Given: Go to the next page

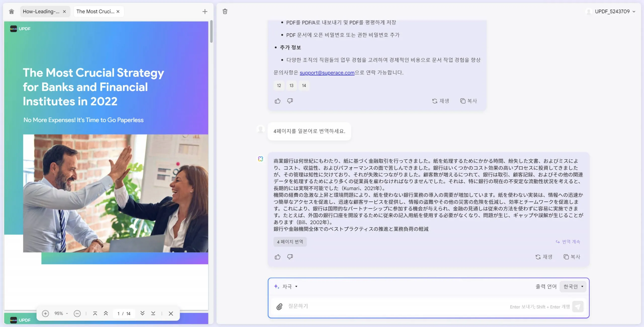Looking at the screenshot, I should (142, 313).
